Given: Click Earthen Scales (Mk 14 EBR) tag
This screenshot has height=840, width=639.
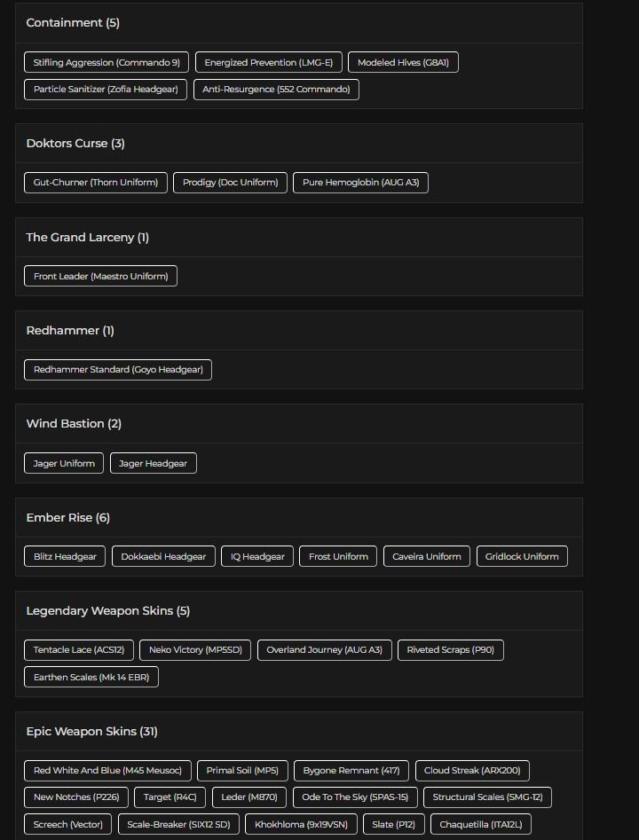Looking at the screenshot, I should click(x=91, y=677).
